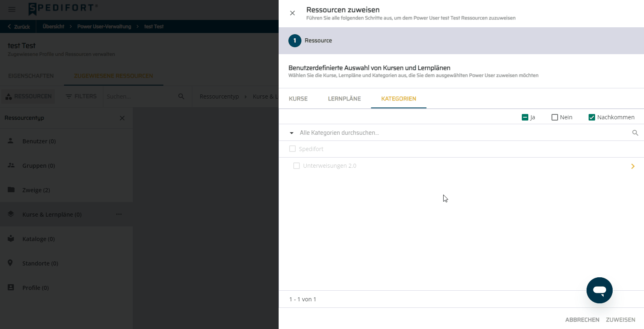Click the Kurse & Lernpläne layers icon
Image resolution: width=644 pixels, height=329 pixels.
point(11,214)
